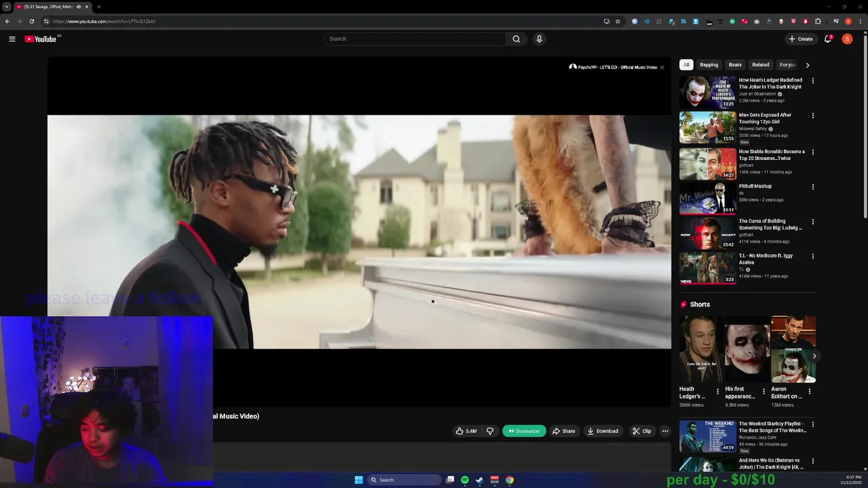Image resolution: width=868 pixels, height=488 pixels.
Task: Open the Curse of Building Something thumbnail
Action: 707,232
